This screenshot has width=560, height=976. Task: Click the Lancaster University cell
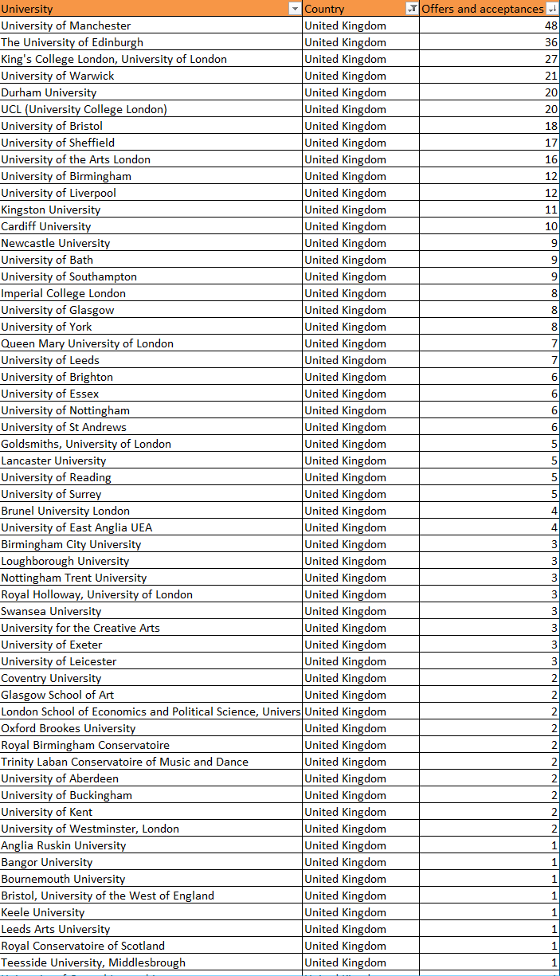151,461
